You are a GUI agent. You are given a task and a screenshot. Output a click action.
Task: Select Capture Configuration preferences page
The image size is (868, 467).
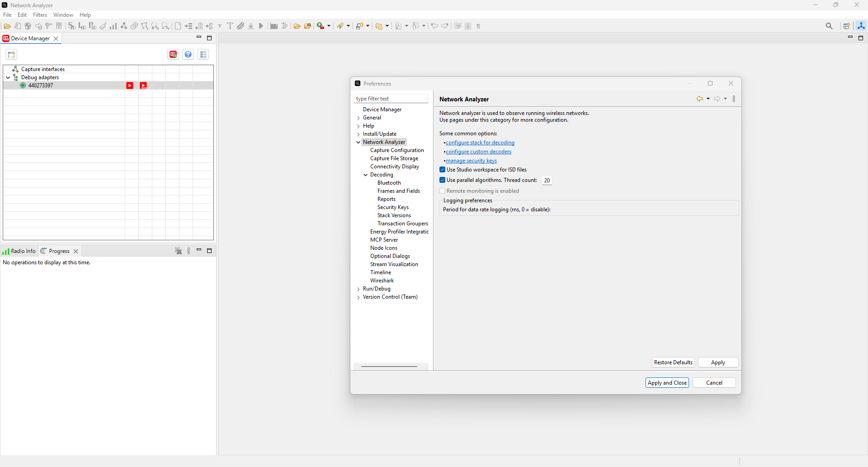[x=397, y=150]
